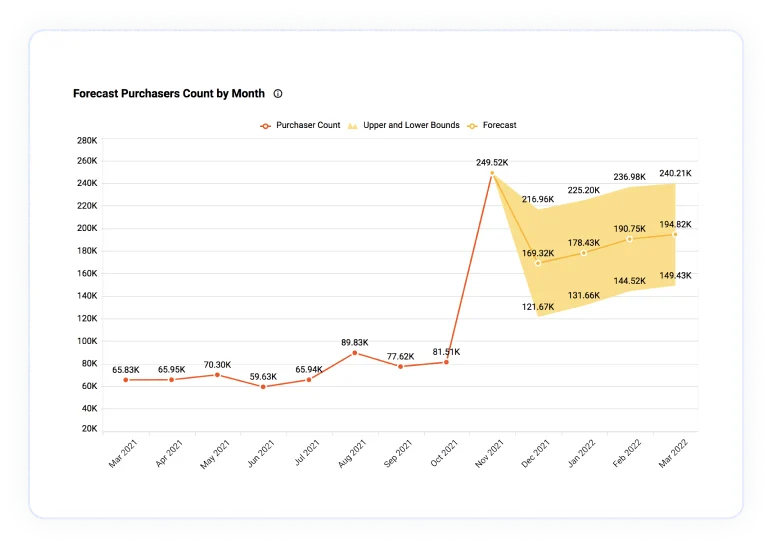Image resolution: width=773 pixels, height=547 pixels.
Task: Click the Aug 2021 axis label
Action: click(352, 454)
